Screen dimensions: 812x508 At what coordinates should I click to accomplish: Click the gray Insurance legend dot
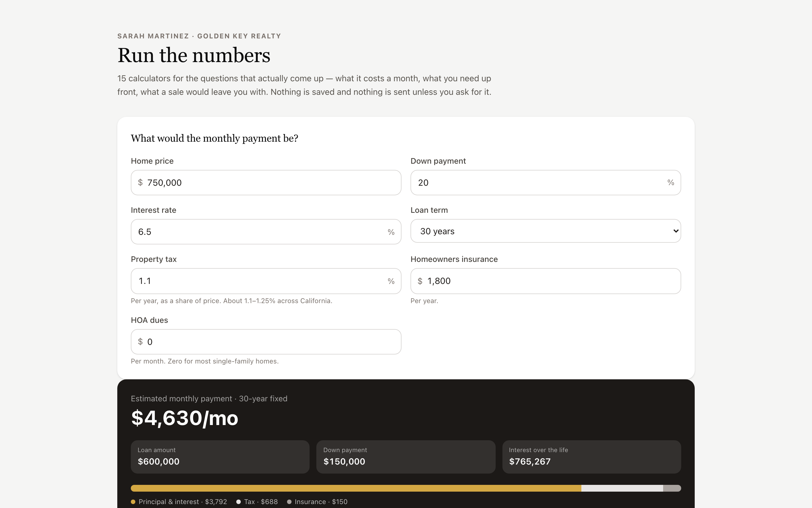(289, 502)
